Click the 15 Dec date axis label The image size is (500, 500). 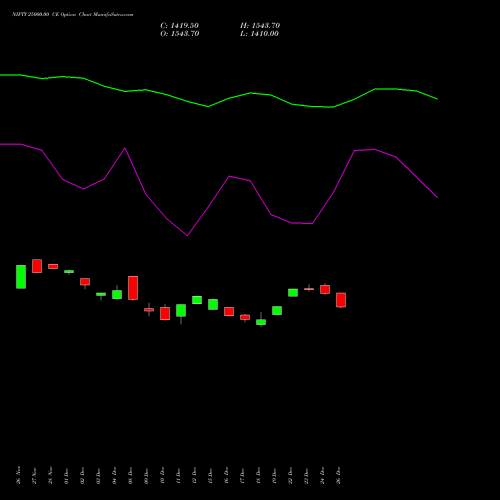(x=210, y=475)
